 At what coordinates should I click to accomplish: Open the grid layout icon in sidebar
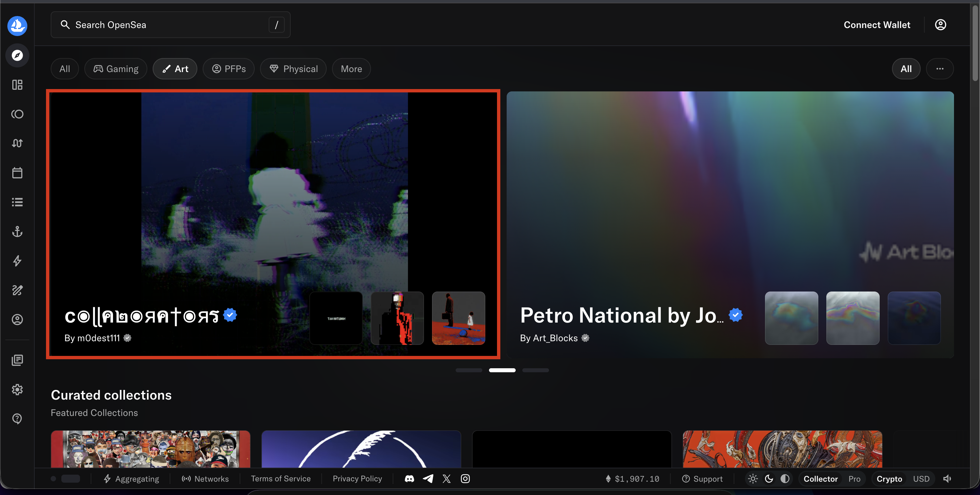(17, 84)
